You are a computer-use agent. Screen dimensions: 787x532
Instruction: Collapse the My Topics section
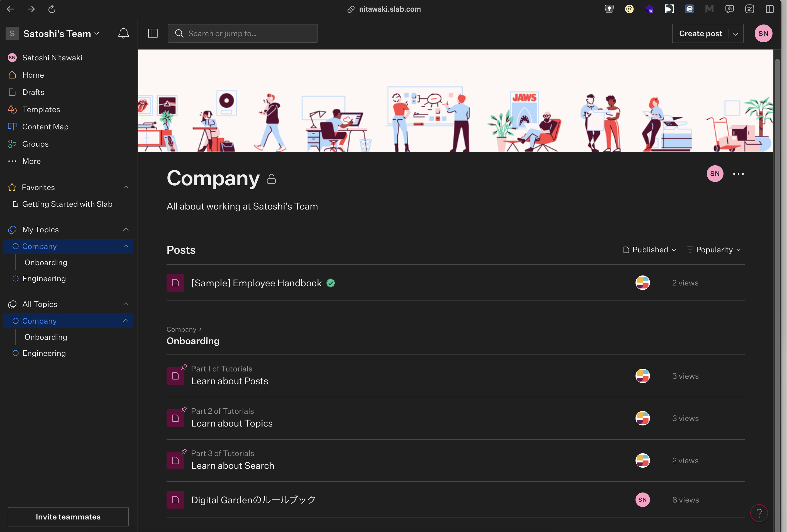(126, 230)
